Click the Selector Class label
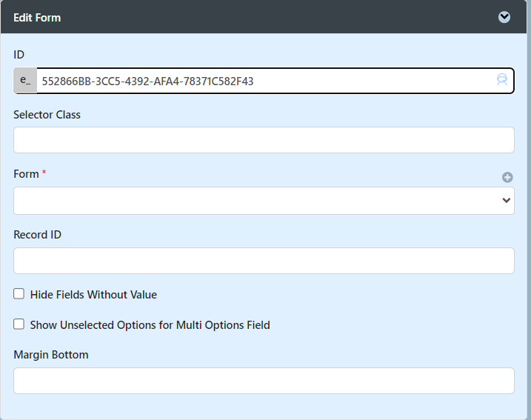Viewport: 531px width, 420px height. tap(47, 115)
